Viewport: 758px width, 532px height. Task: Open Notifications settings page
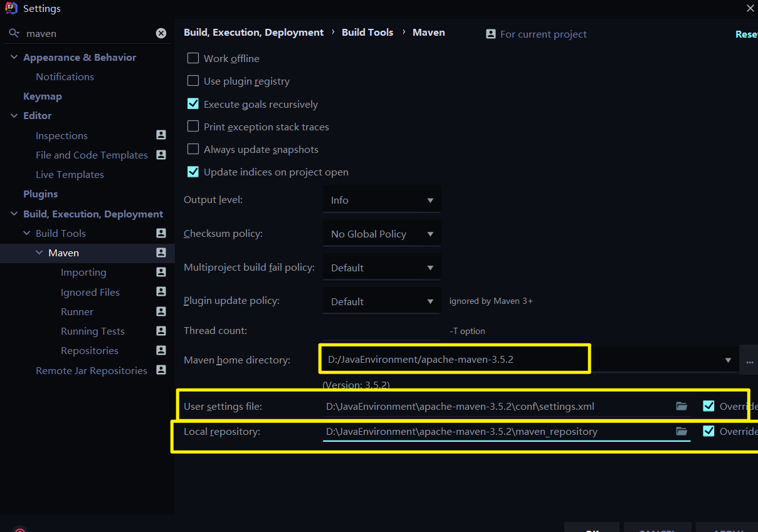65,76
